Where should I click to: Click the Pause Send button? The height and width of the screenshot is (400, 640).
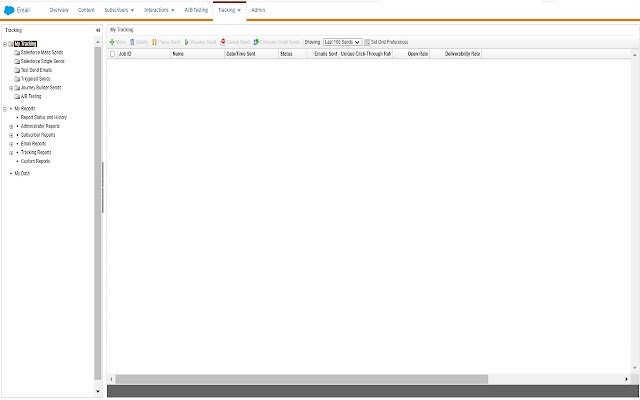(166, 42)
